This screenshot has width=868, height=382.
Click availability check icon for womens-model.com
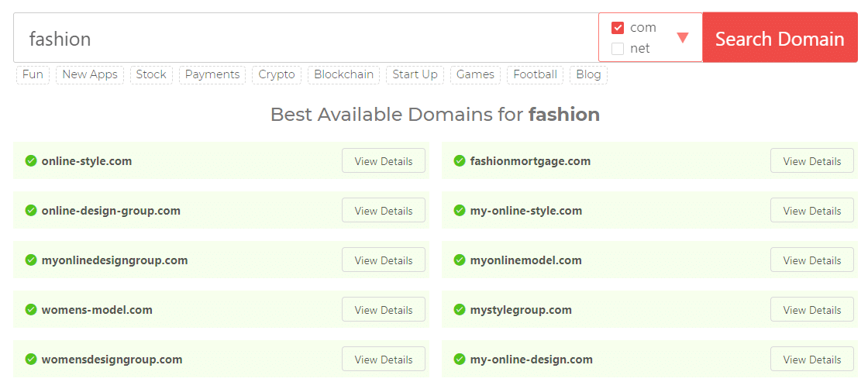31,310
